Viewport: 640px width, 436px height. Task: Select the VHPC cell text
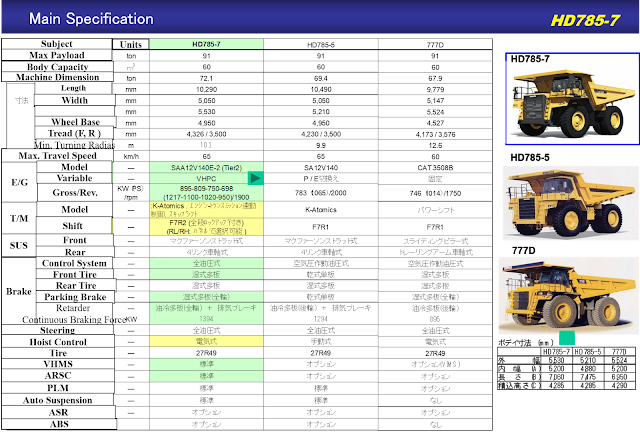pyautogui.click(x=206, y=178)
